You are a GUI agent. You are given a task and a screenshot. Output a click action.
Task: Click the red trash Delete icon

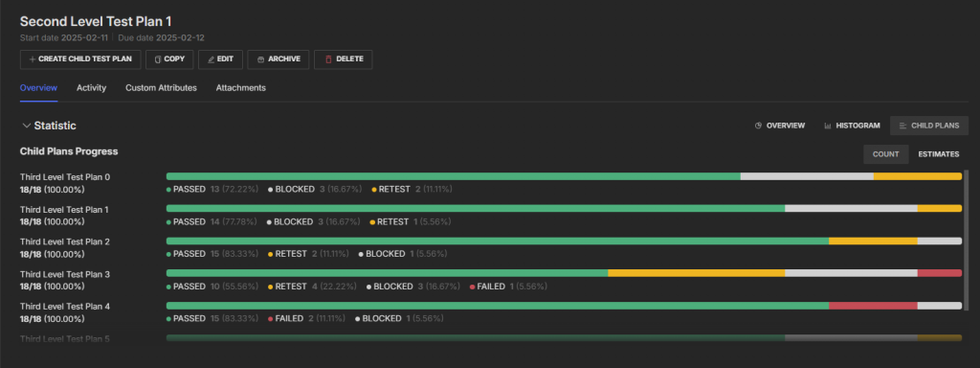click(328, 59)
